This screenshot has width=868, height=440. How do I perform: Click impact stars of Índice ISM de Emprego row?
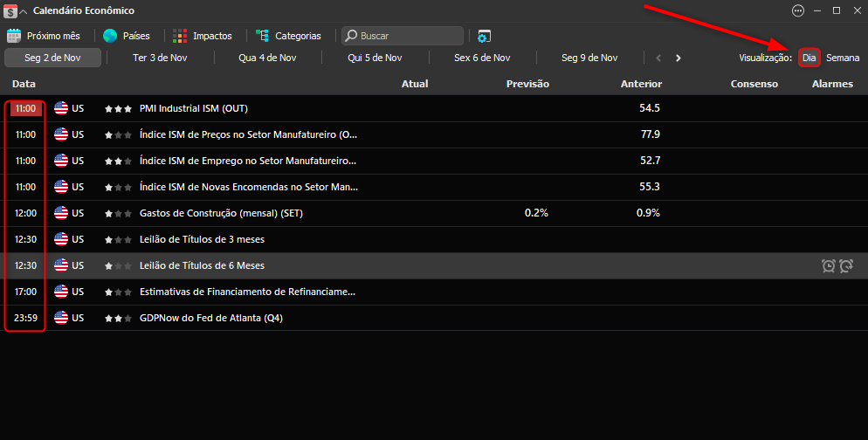tap(118, 161)
